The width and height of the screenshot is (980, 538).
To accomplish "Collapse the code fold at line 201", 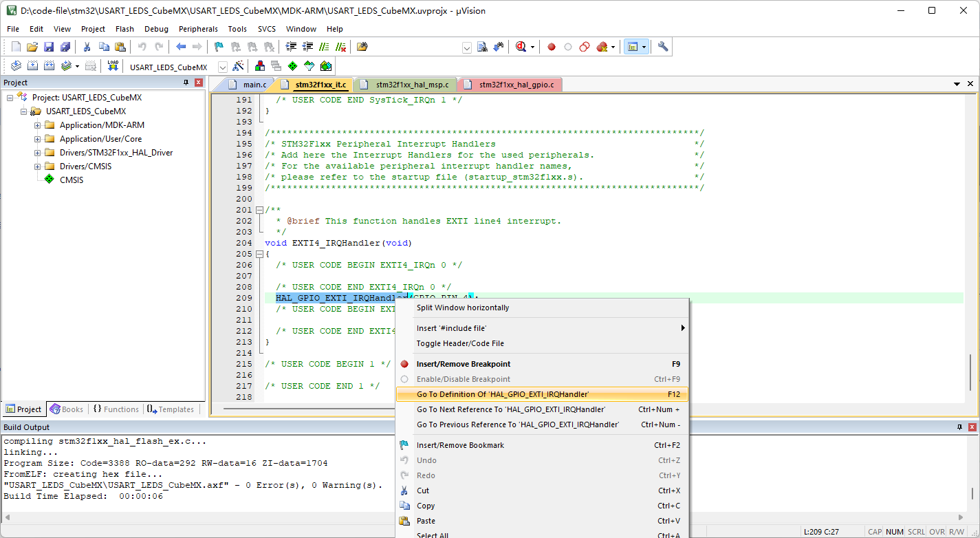I will click(x=259, y=210).
